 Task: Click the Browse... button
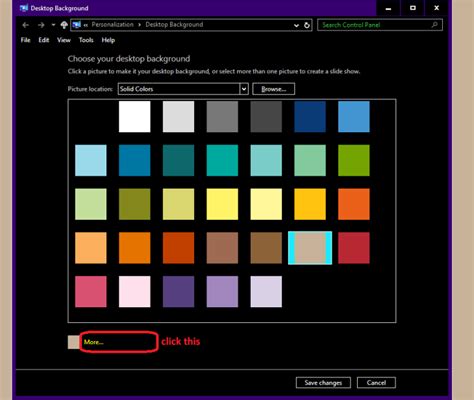[x=273, y=89]
